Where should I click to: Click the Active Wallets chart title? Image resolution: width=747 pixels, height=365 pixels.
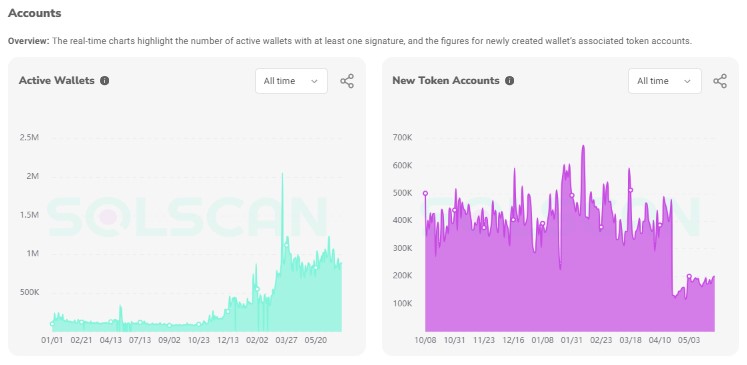pos(57,81)
